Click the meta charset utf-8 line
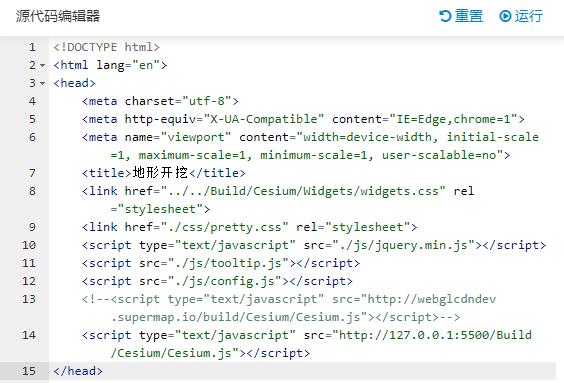This screenshot has width=564, height=383. [x=160, y=101]
